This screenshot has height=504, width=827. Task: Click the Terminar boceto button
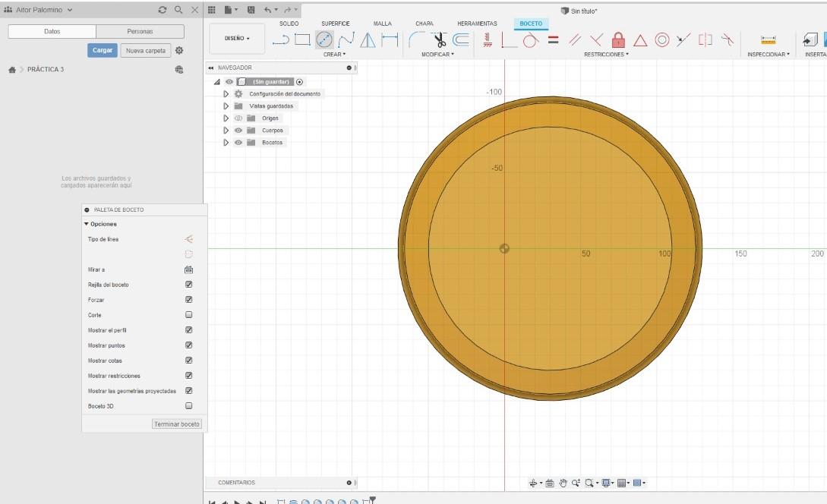(x=177, y=424)
